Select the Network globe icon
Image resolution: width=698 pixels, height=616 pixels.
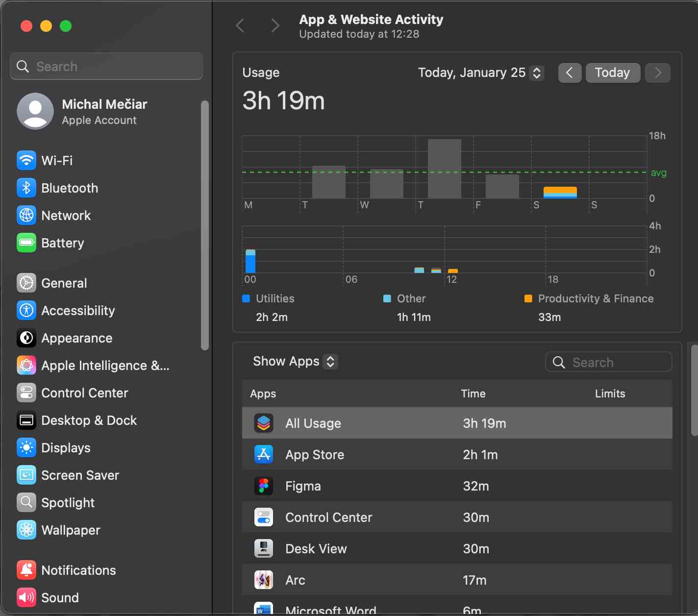click(x=26, y=215)
